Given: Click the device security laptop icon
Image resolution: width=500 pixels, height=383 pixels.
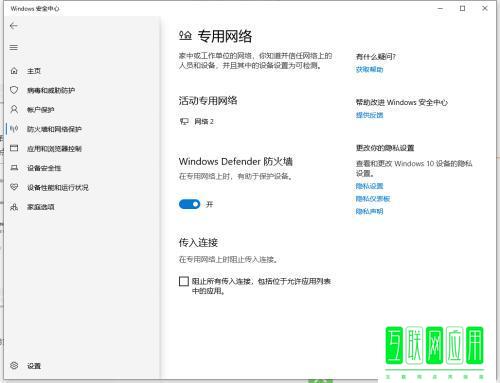Looking at the screenshot, I should click(14, 168).
